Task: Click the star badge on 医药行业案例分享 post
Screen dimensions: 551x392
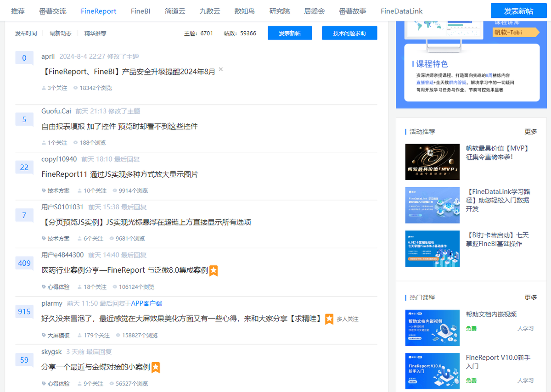Action: click(214, 271)
